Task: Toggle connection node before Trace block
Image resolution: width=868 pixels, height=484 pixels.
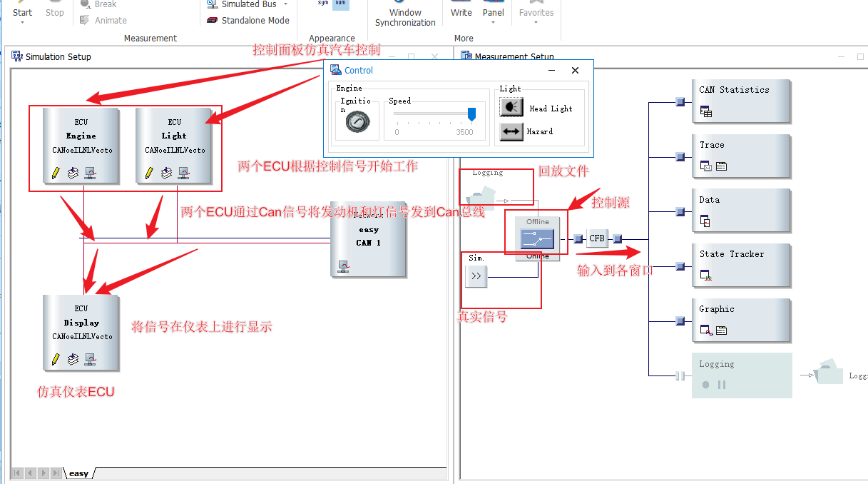Action: pyautogui.click(x=680, y=157)
